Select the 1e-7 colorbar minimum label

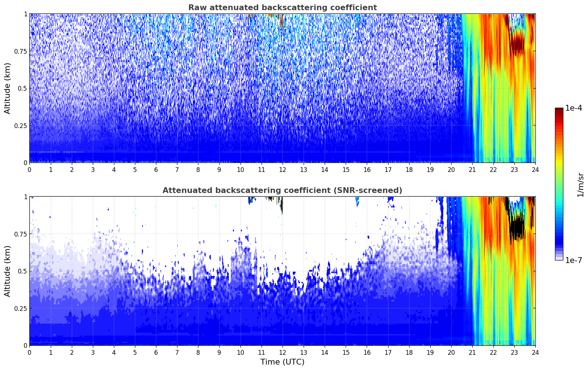click(573, 260)
